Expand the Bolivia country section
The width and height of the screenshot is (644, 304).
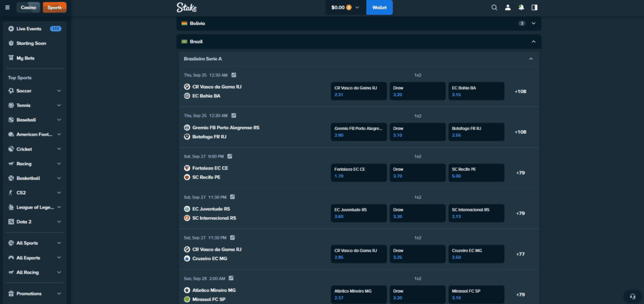tap(533, 23)
